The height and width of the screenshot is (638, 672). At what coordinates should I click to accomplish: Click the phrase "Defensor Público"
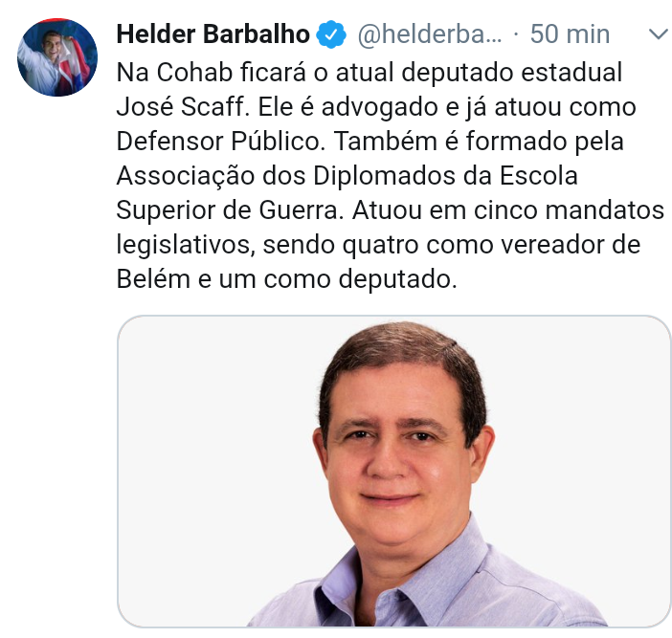coord(220,142)
